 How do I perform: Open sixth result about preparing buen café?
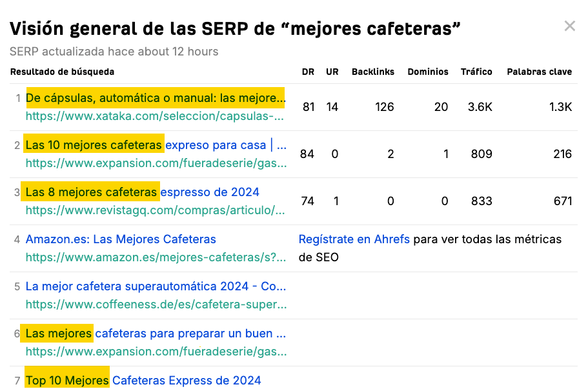coord(155,333)
